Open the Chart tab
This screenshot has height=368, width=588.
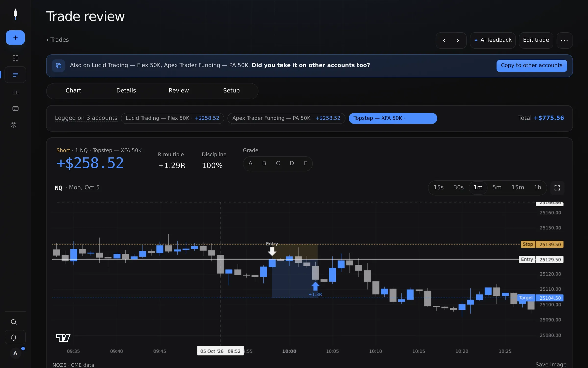(x=73, y=91)
